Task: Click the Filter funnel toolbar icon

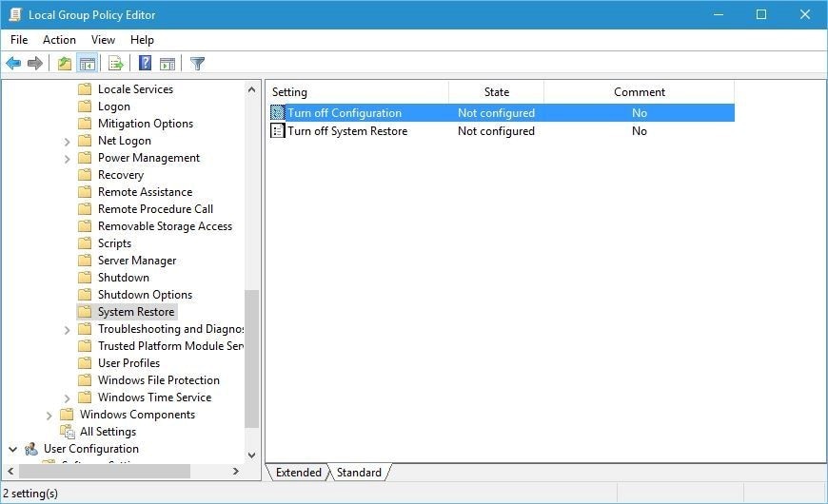Action: click(x=198, y=64)
